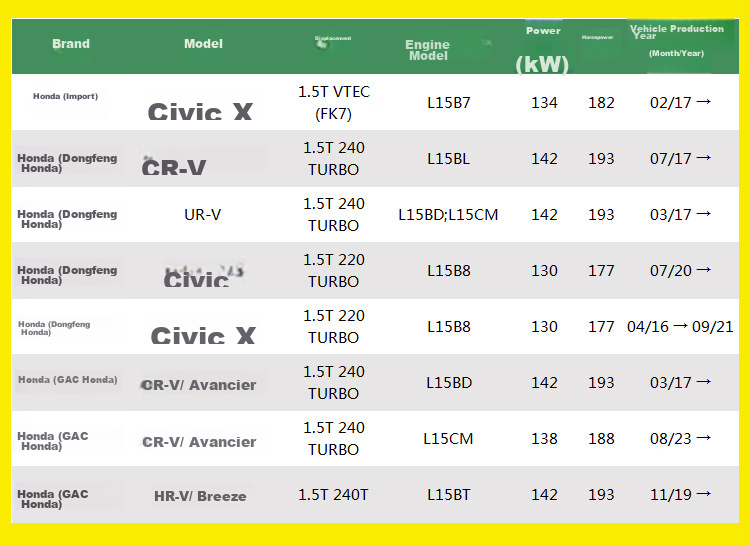Screen dimensions: 750x546
Task: Click production date "02/17 →"
Action: point(680,103)
